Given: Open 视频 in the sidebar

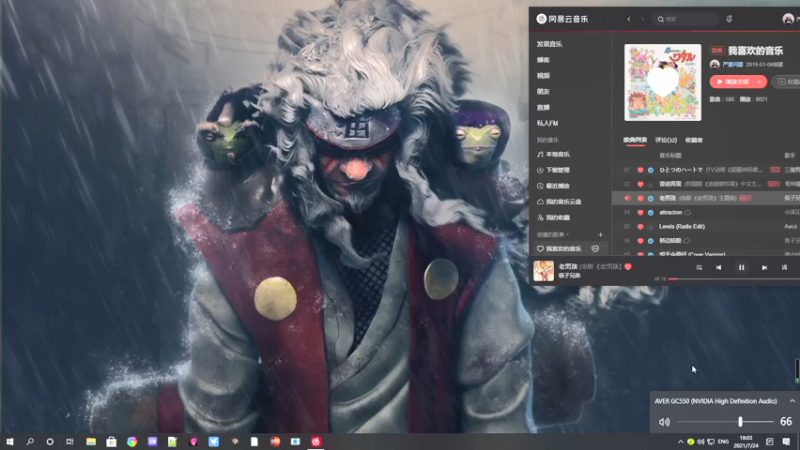Looking at the screenshot, I should pyautogui.click(x=543, y=76).
